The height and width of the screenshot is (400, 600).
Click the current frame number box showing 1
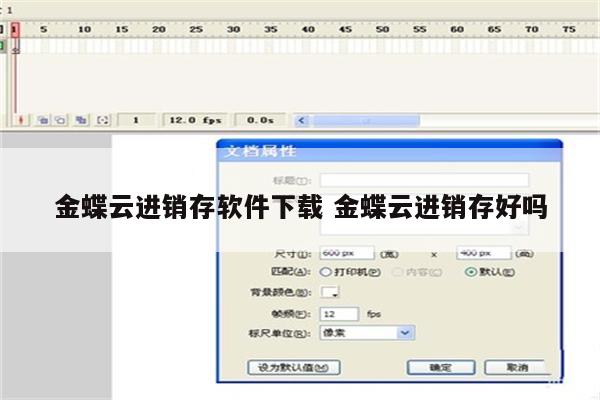(136, 120)
